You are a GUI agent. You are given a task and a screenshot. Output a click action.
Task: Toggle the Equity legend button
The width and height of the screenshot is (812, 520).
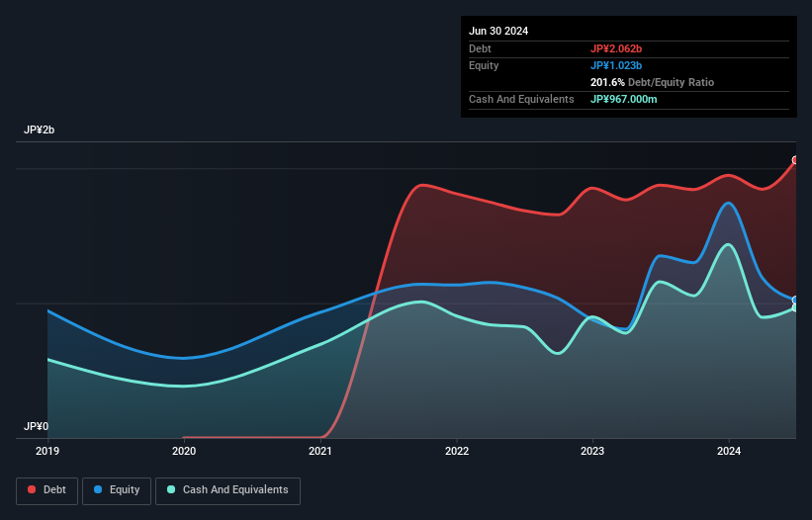tap(117, 490)
